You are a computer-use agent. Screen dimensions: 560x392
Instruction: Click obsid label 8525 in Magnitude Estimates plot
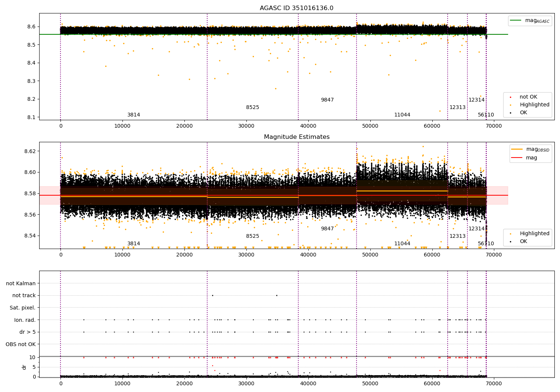pyautogui.click(x=252, y=236)
